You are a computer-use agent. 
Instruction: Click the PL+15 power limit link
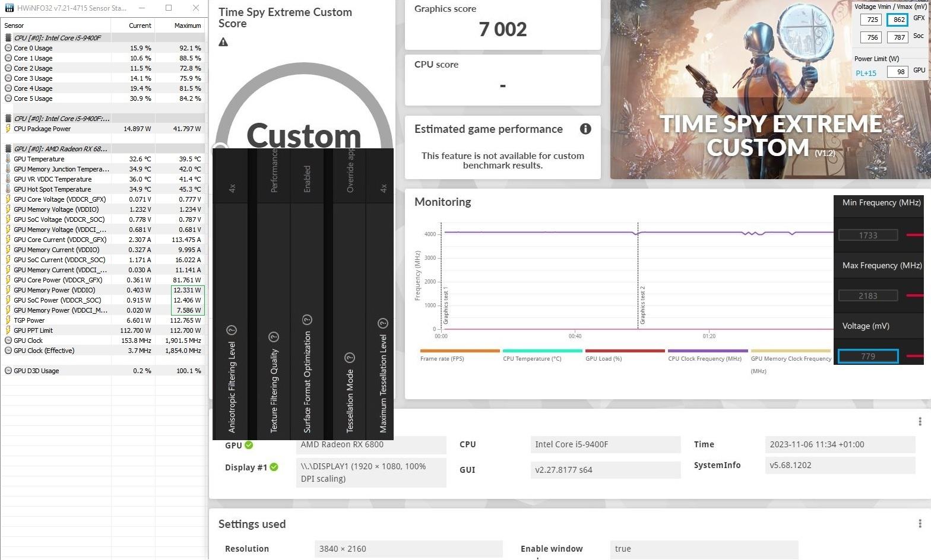click(866, 73)
